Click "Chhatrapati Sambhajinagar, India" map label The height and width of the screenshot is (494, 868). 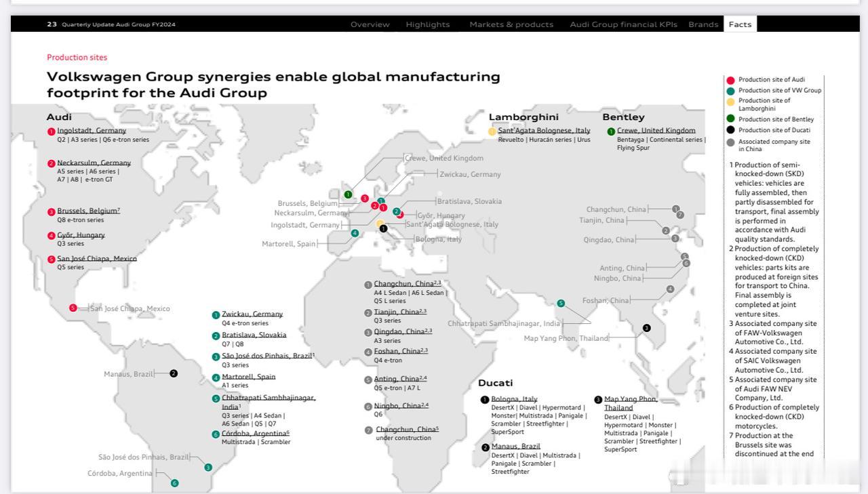[504, 324]
